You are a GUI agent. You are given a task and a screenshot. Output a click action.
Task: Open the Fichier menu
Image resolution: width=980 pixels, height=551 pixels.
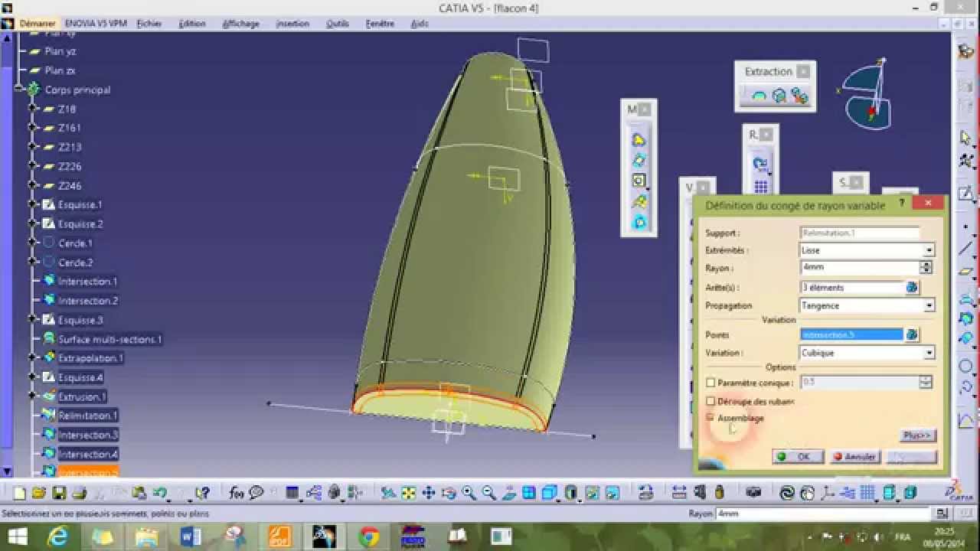tap(149, 24)
